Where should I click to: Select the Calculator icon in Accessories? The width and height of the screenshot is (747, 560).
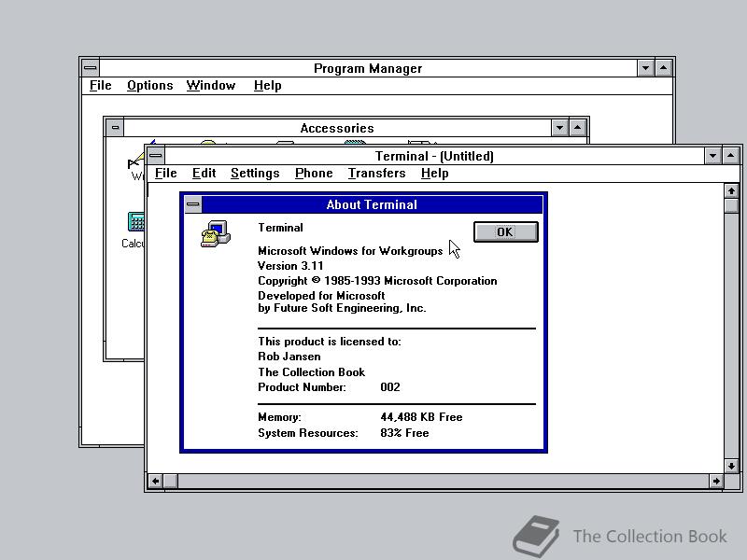pos(135,222)
